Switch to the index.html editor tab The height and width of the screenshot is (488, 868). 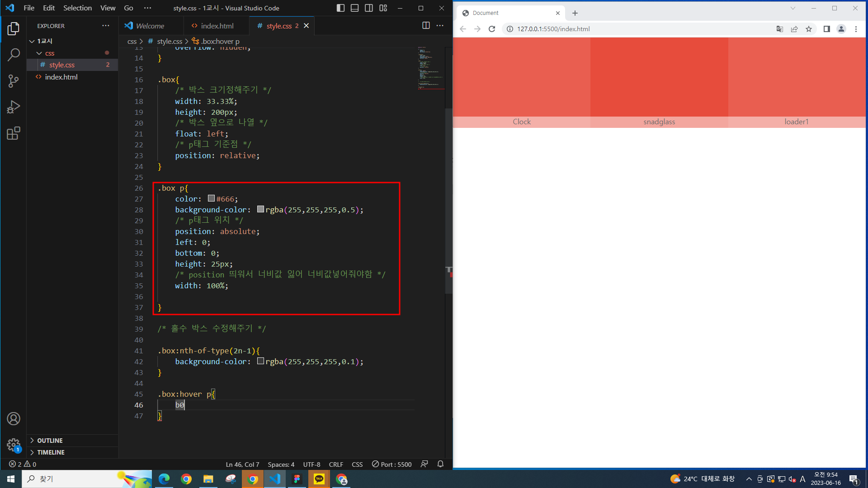(217, 26)
